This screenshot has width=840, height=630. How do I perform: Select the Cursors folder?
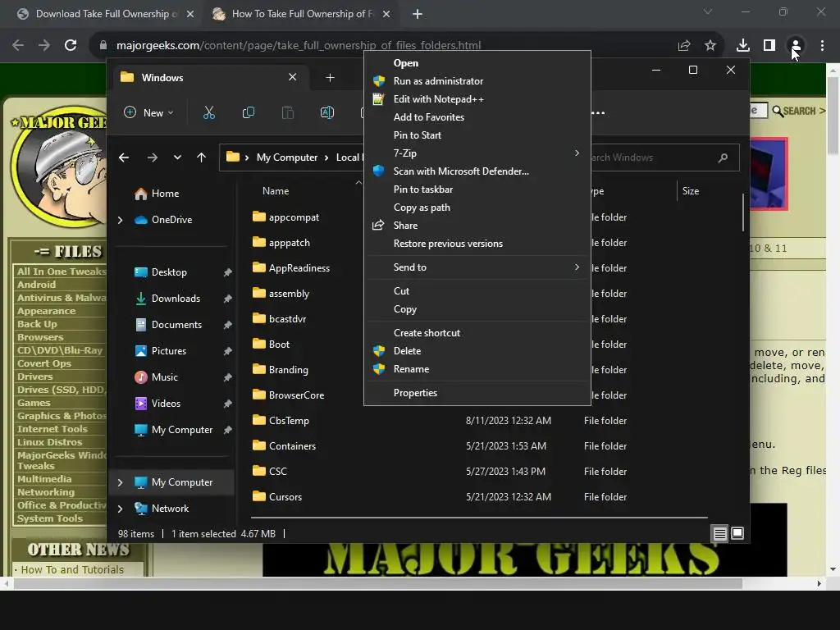point(285,496)
